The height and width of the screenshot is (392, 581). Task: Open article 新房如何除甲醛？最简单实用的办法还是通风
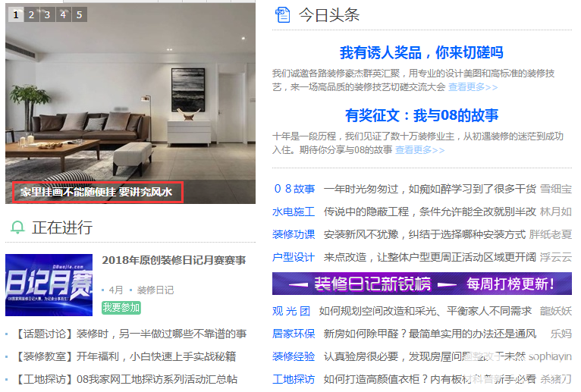[x=430, y=334]
